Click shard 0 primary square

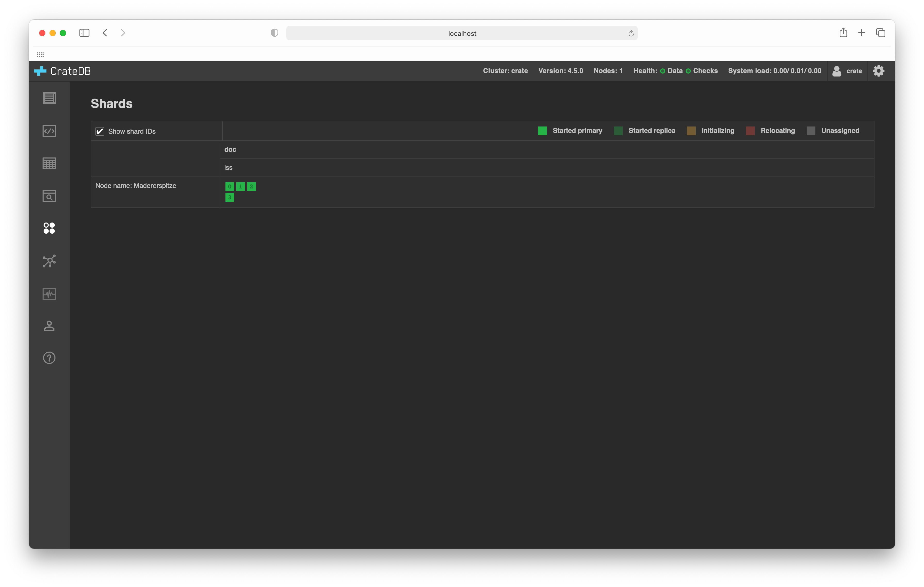(230, 187)
